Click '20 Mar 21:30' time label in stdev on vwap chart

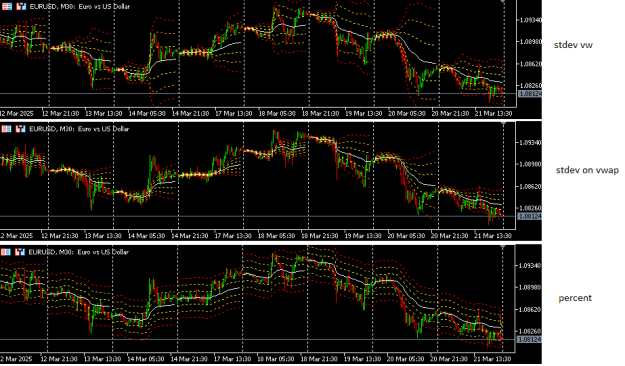coord(450,236)
